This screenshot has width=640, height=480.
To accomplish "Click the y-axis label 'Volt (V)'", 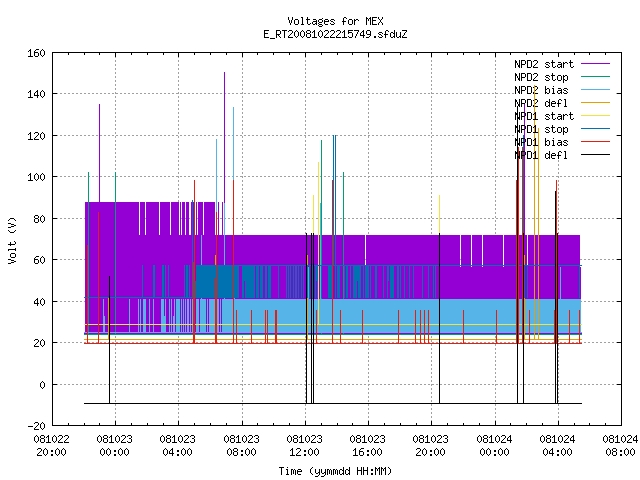I will pos(13,240).
